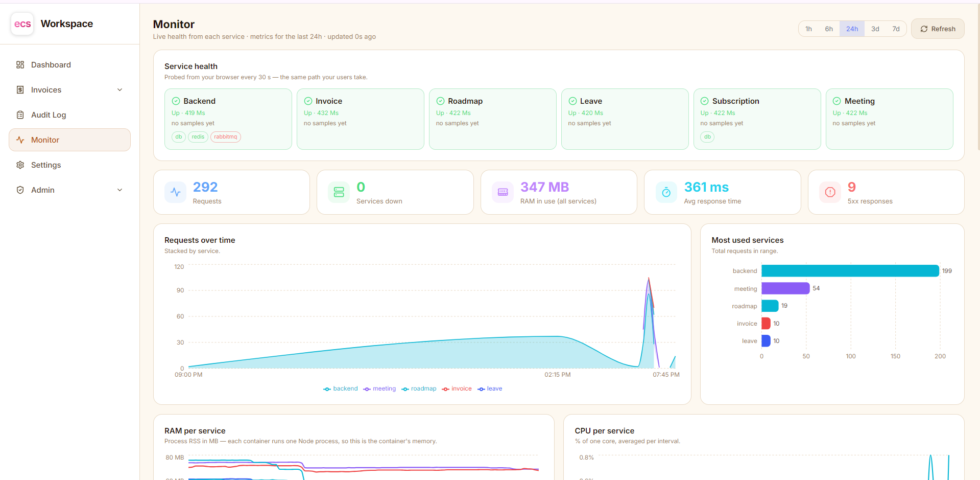Click the backend bar in Most used services
Screen dimensions: 980x480
850,271
